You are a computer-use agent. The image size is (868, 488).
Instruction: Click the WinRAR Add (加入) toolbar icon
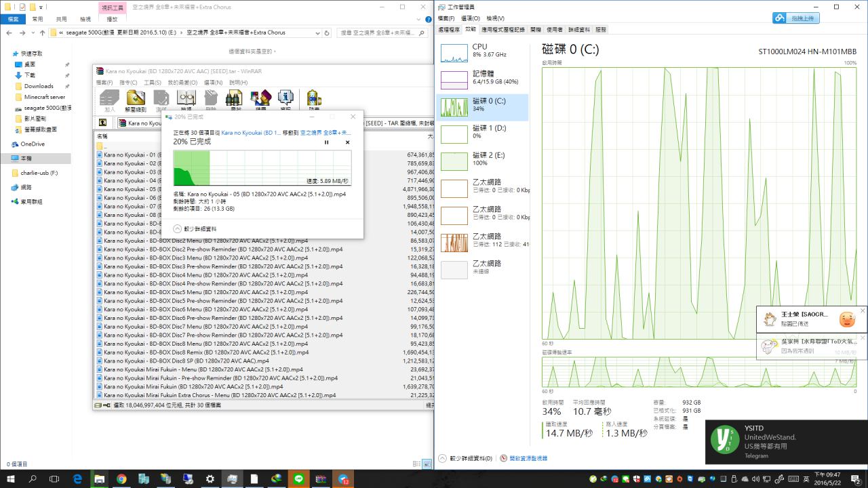click(x=109, y=100)
